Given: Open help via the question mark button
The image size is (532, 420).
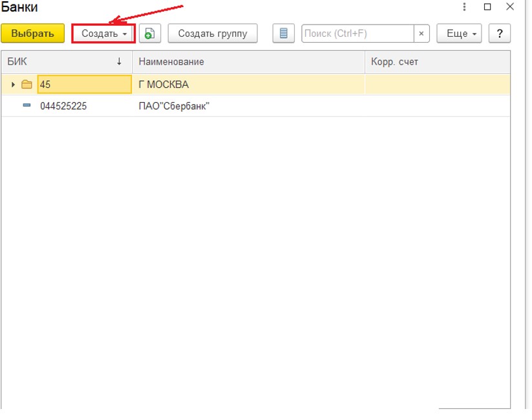Looking at the screenshot, I should 499,34.
